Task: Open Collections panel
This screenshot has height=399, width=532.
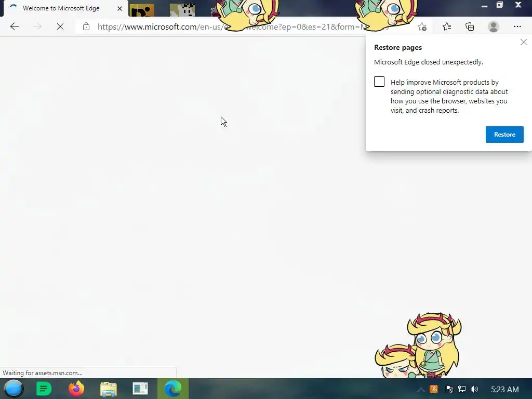Action: pyautogui.click(x=470, y=26)
